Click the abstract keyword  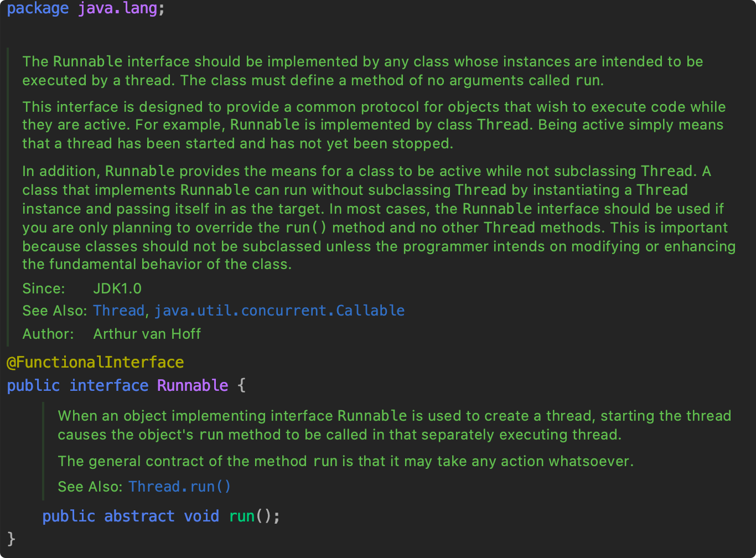click(139, 516)
